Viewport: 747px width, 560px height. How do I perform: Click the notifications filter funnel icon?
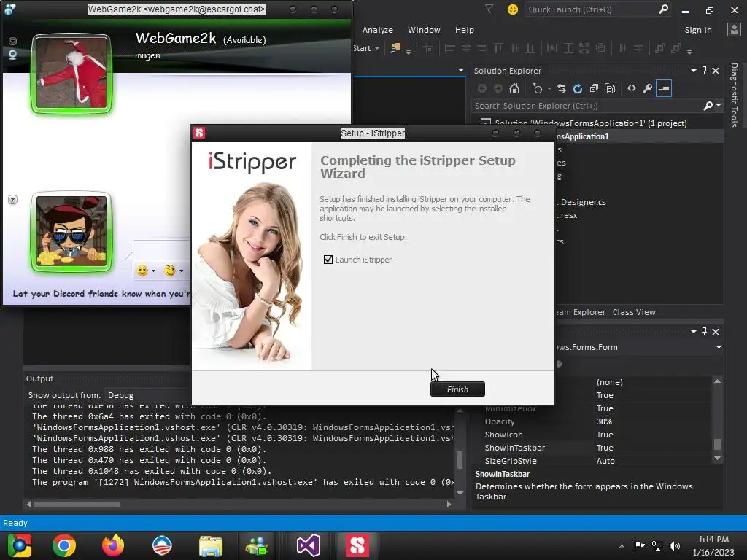(489, 9)
